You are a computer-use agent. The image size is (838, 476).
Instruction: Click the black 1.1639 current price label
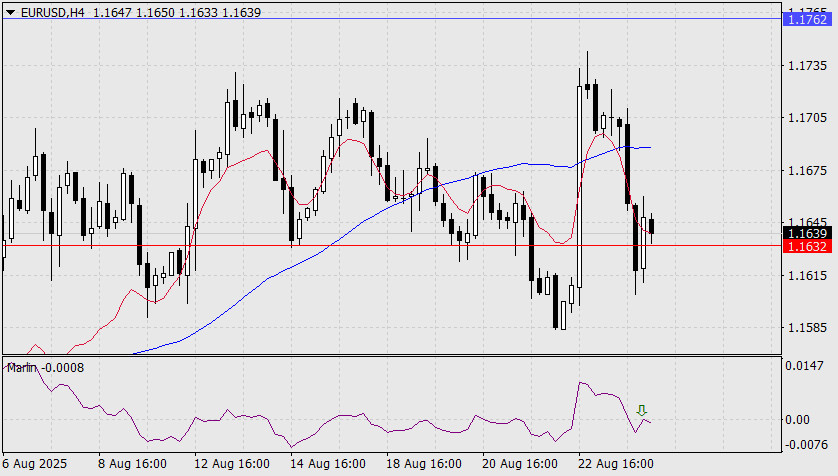coord(808,233)
